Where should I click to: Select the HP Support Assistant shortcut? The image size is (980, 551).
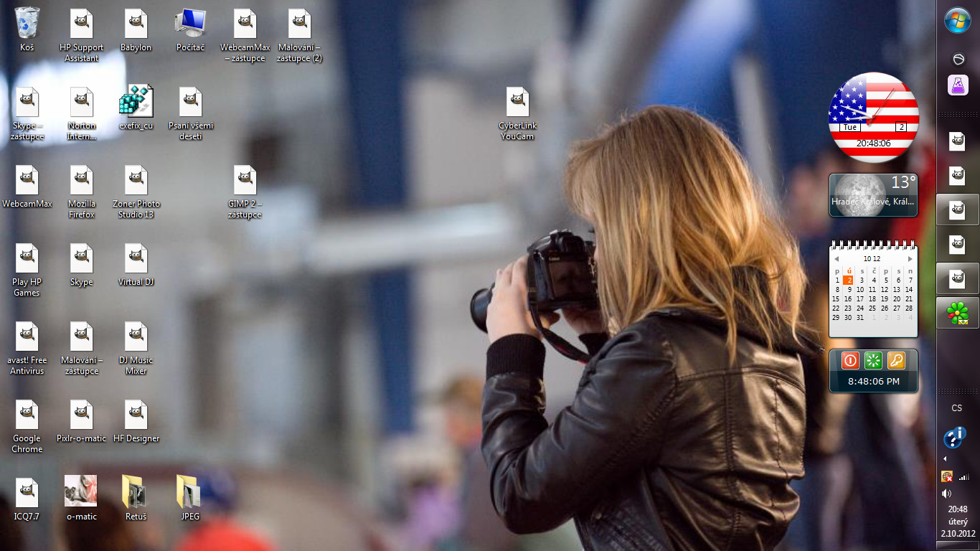pos(82,23)
